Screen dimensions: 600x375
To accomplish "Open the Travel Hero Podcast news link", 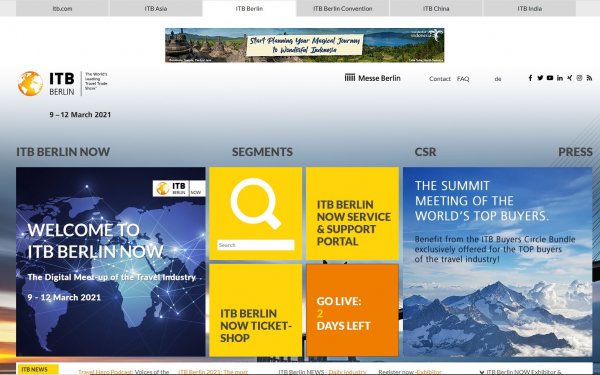I will tap(105, 372).
